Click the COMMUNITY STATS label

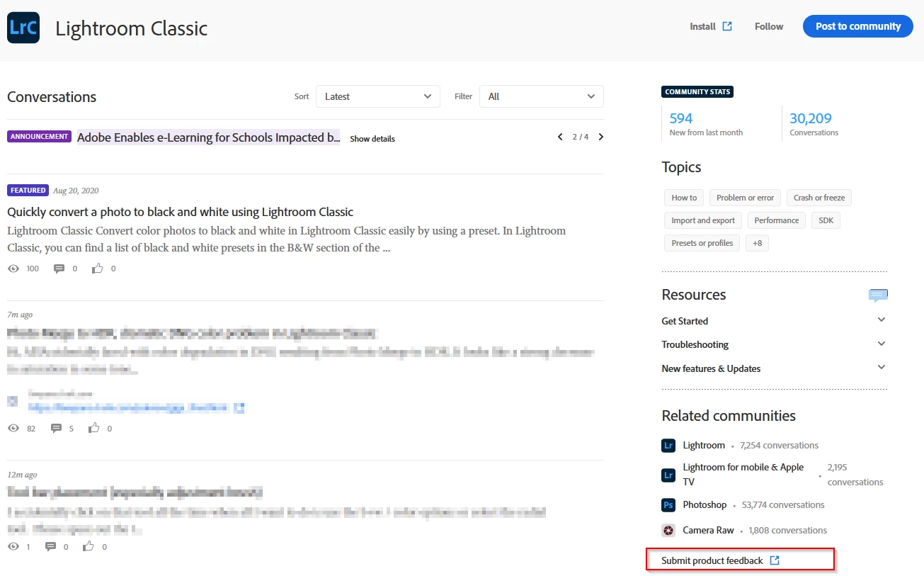point(697,92)
